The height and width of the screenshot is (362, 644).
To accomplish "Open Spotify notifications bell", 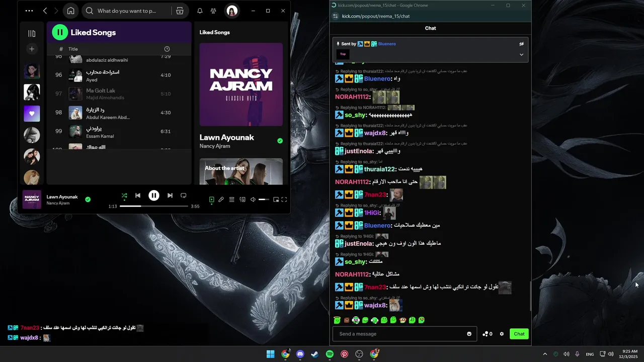I will 200,11.
